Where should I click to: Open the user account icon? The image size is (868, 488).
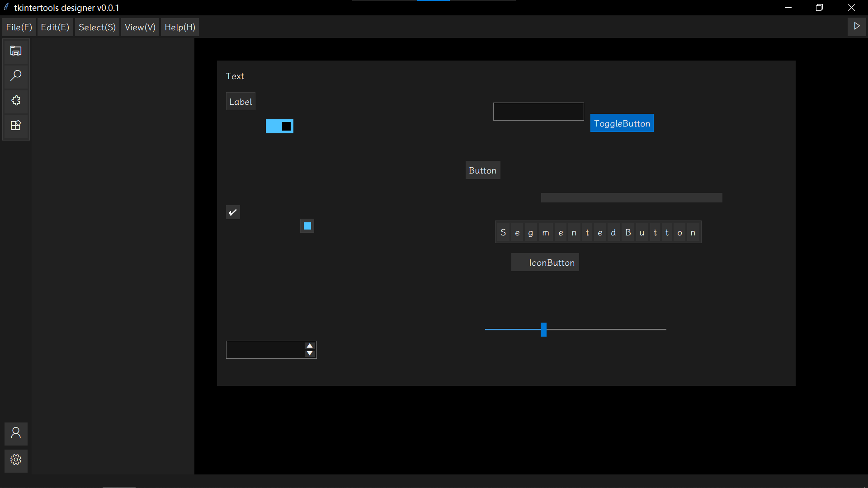click(16, 433)
